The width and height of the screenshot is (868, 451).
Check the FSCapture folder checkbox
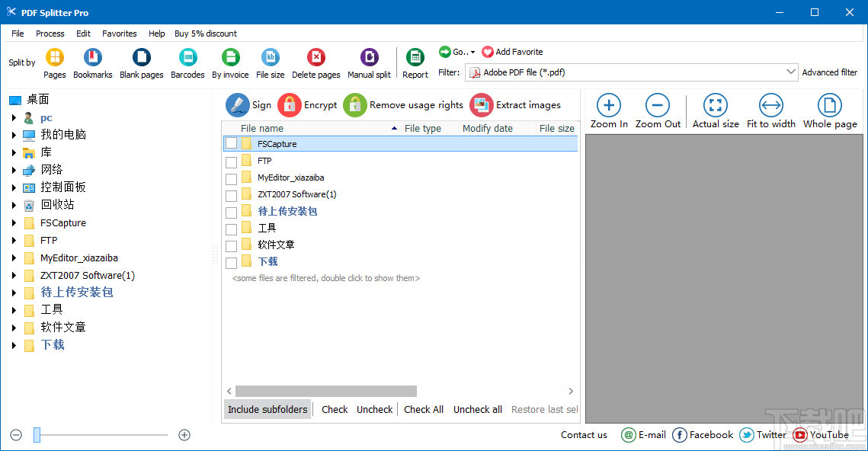click(231, 143)
